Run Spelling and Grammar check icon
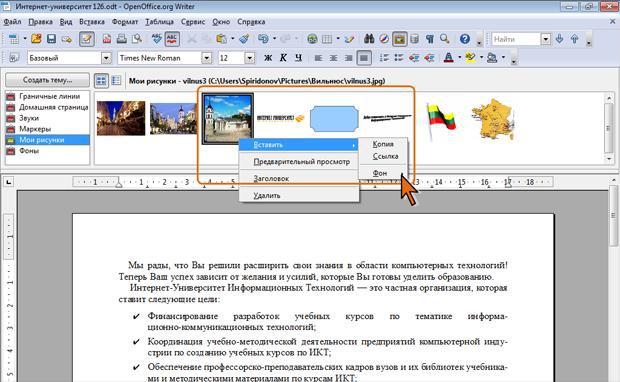620x382 pixels. pos(157,39)
